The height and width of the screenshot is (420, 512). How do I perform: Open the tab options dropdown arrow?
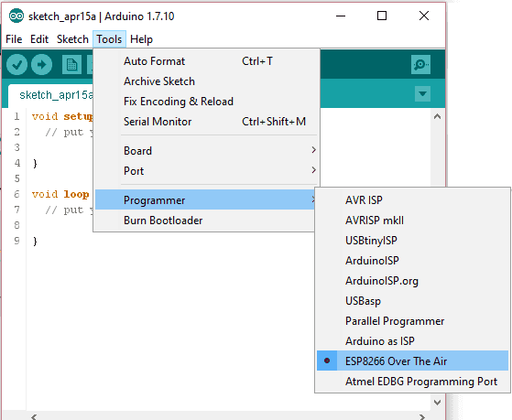[422, 94]
